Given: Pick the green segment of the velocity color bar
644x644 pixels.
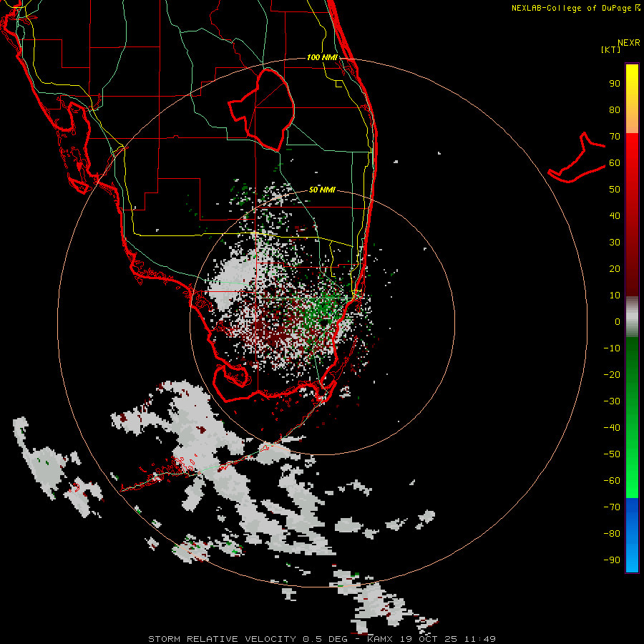Looking at the screenshot, I should (632, 418).
